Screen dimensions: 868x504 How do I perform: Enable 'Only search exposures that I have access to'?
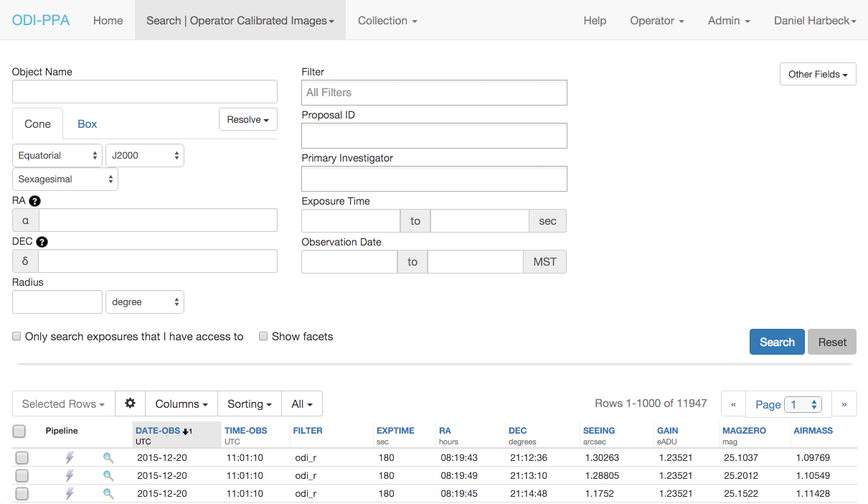point(16,336)
